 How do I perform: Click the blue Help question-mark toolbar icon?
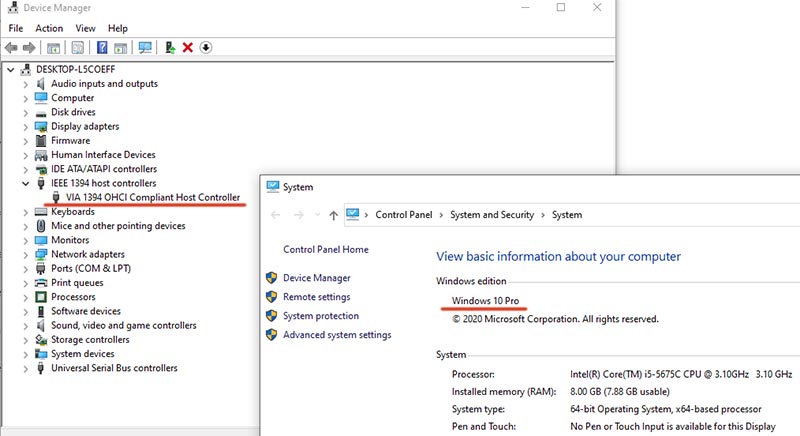tap(102, 47)
